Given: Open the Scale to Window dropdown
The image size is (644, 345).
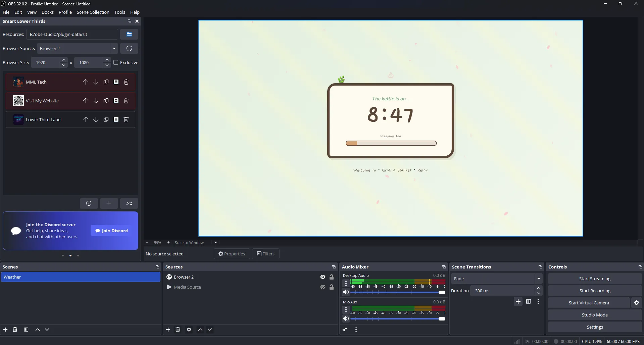Looking at the screenshot, I should click(x=215, y=242).
